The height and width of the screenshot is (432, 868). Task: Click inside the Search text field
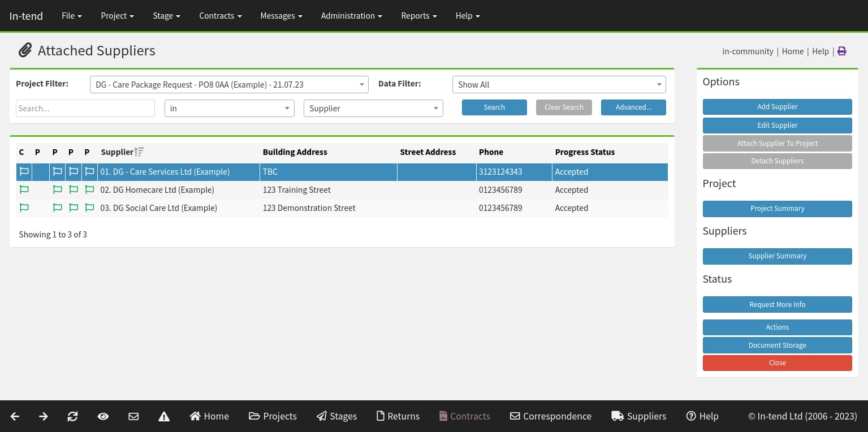(85, 108)
